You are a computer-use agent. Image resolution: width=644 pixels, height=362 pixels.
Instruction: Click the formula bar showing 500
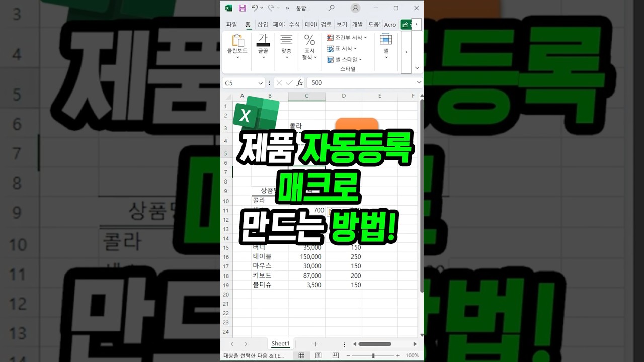pos(361,83)
